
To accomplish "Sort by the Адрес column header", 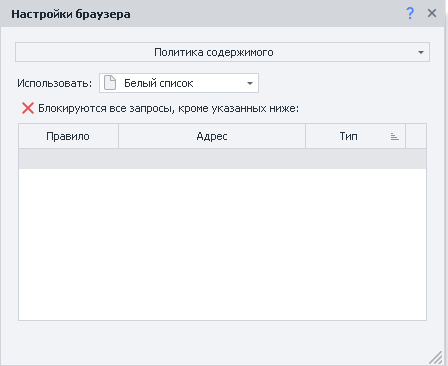I will click(x=212, y=136).
